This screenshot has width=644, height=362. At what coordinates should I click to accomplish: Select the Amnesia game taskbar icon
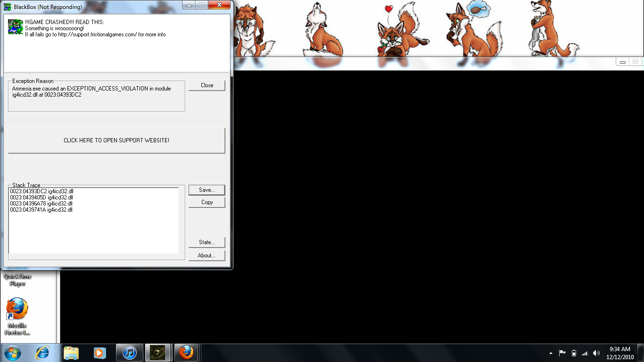157,352
